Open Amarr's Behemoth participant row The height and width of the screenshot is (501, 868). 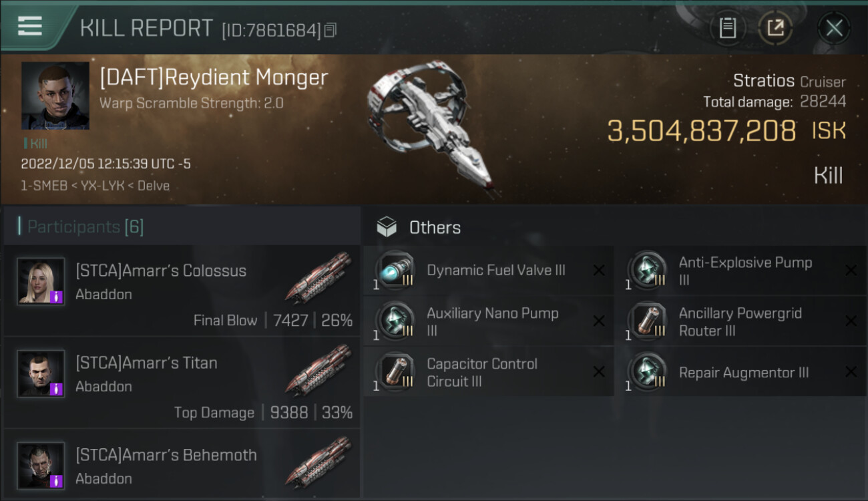pos(182,466)
